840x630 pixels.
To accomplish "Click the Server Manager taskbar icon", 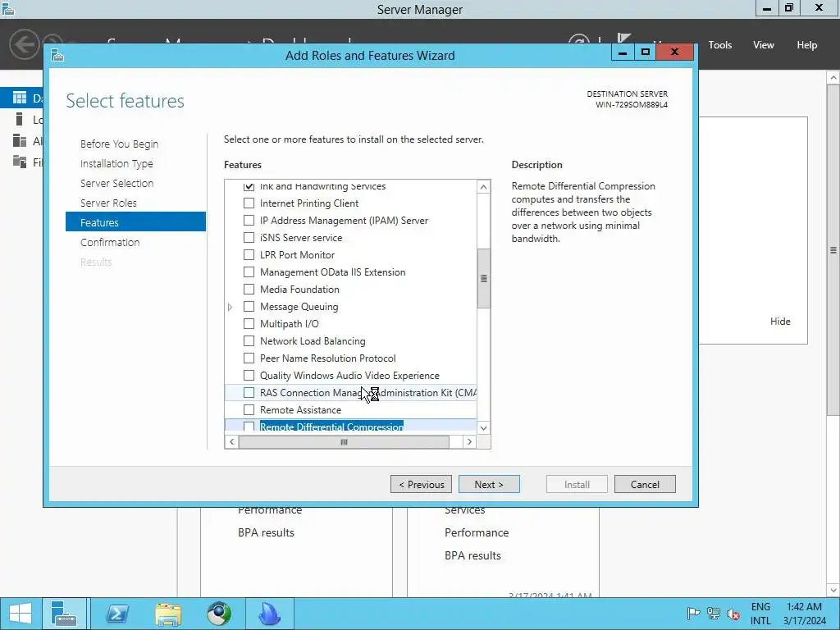I will [64, 614].
